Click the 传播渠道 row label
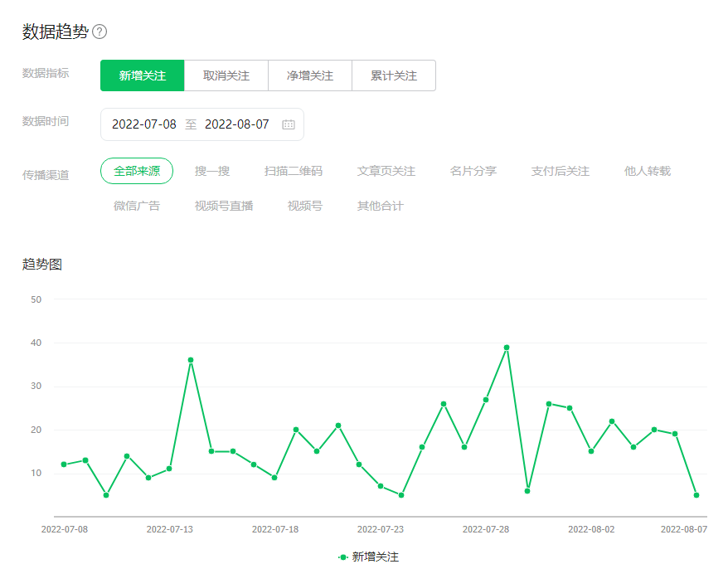 46,175
